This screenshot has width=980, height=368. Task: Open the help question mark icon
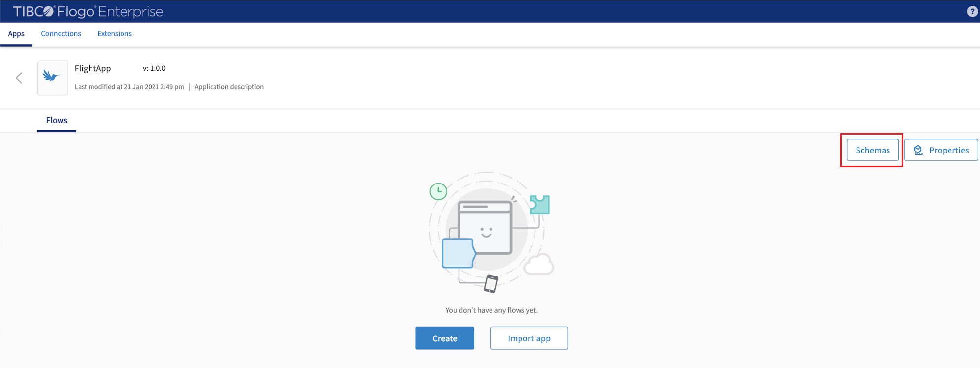coord(972,11)
